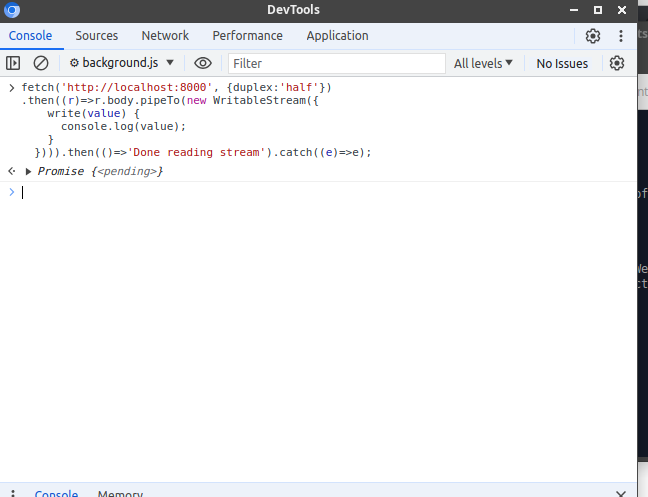Click the console.log(value); line
The width and height of the screenshot is (648, 497).
(x=124, y=126)
